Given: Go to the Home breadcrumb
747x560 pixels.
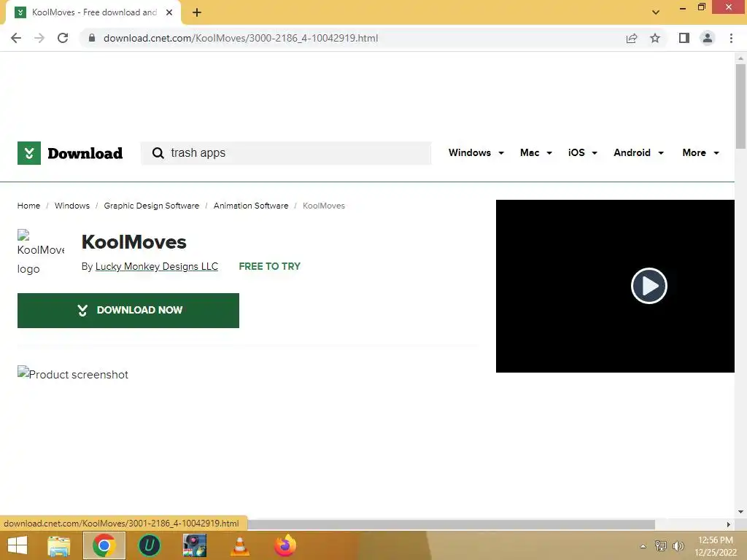Looking at the screenshot, I should [28, 206].
